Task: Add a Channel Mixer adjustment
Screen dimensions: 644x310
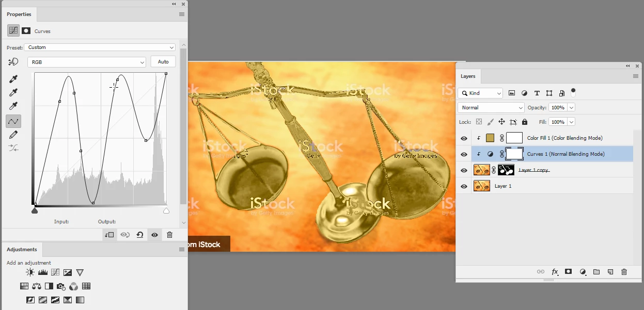Action: click(74, 286)
